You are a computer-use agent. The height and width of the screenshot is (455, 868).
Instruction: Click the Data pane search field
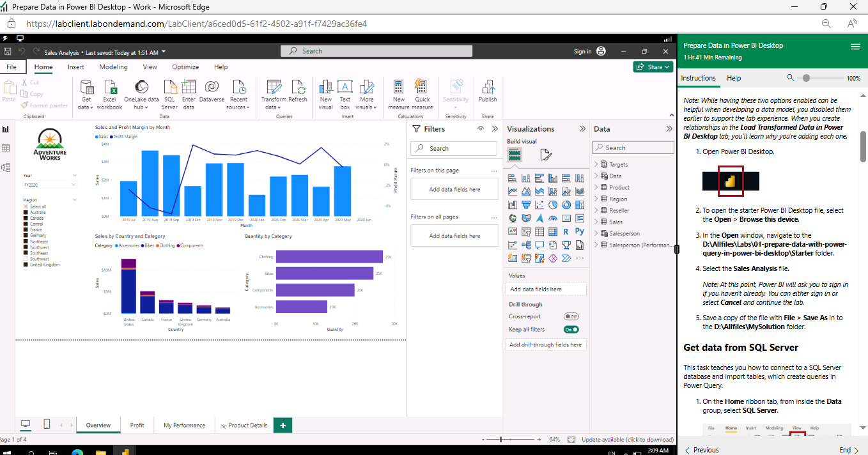(633, 148)
